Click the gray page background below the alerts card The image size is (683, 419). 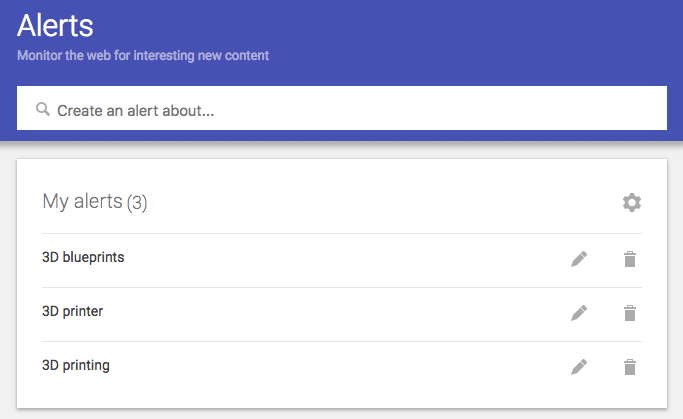tap(342, 414)
